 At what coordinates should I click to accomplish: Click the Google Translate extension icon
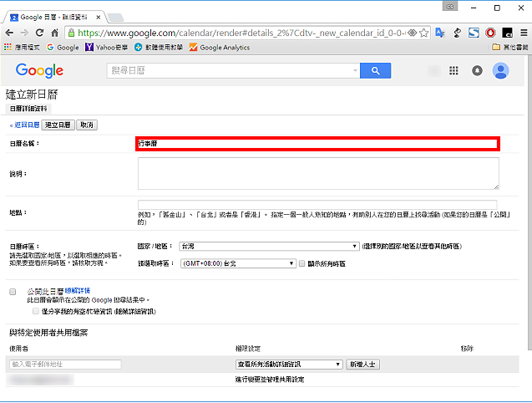pyautogui.click(x=440, y=33)
